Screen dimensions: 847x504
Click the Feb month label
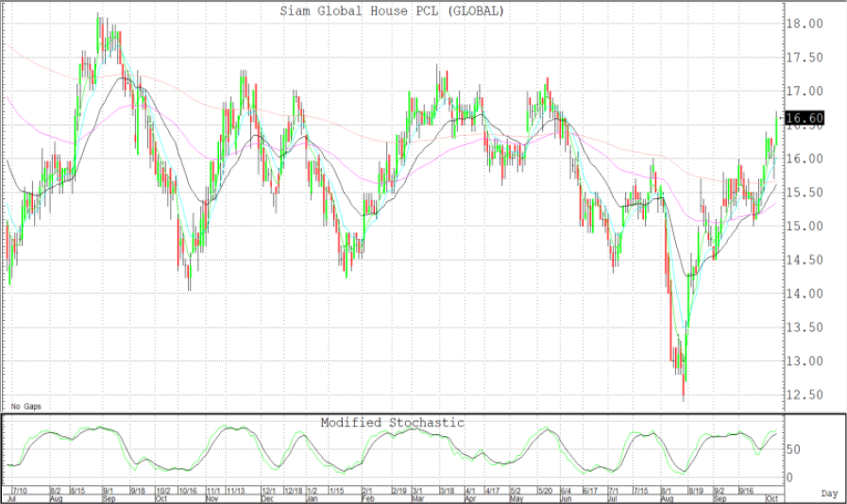[x=367, y=498]
